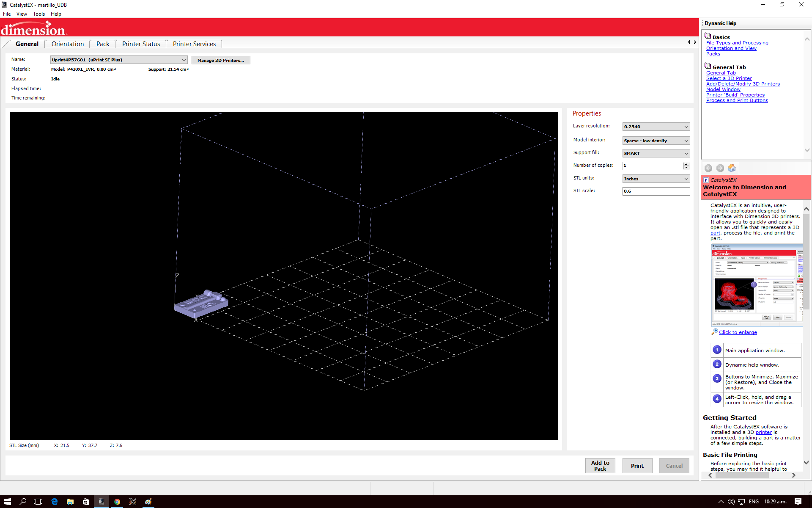Screen dimensions: 812x508
Task: Open the Paint app on taskbar
Action: coord(148,502)
